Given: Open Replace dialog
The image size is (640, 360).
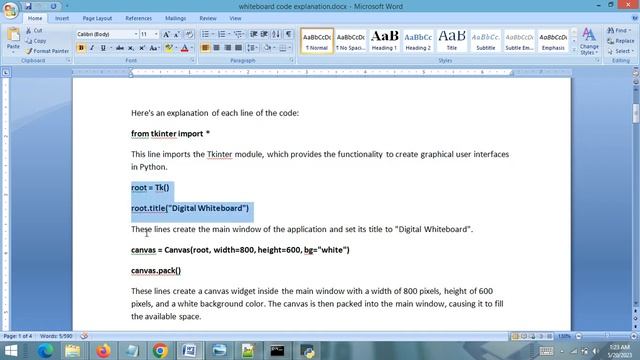Looking at the screenshot, I should [x=621, y=41].
